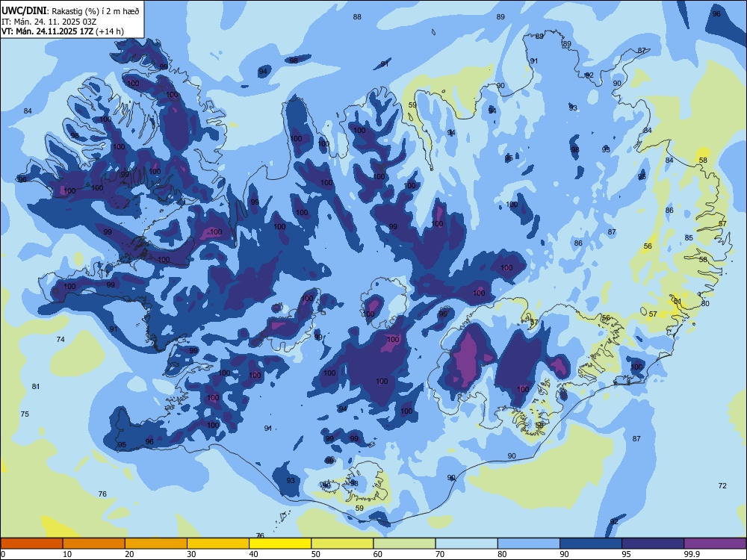Click the '72' humidity value on map
The width and height of the screenshot is (747, 560).
(x=722, y=486)
